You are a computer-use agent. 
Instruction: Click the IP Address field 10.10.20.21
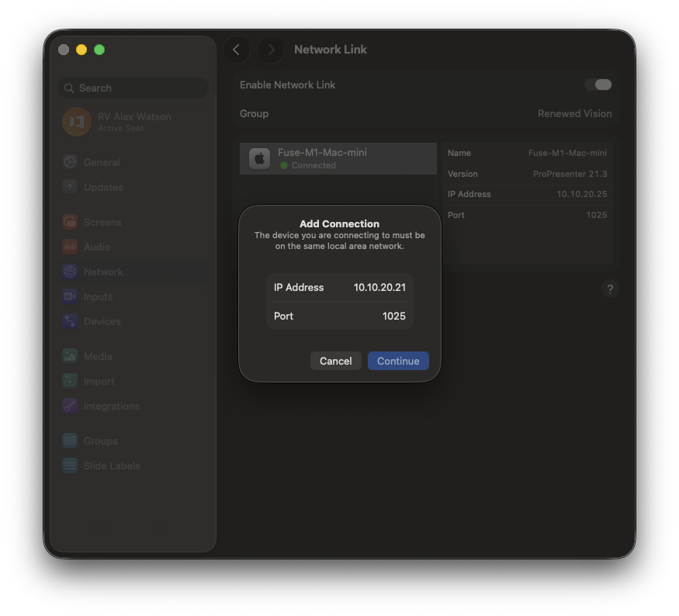[379, 288]
